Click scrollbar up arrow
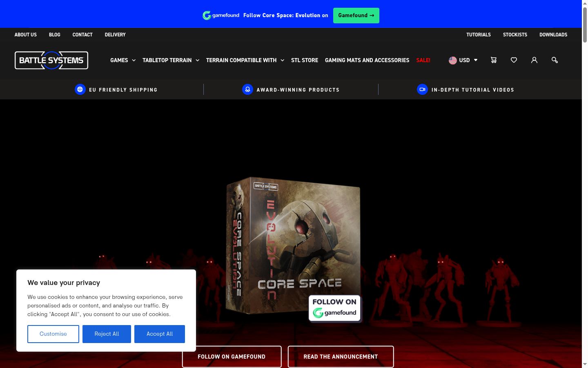 [x=585, y=3]
